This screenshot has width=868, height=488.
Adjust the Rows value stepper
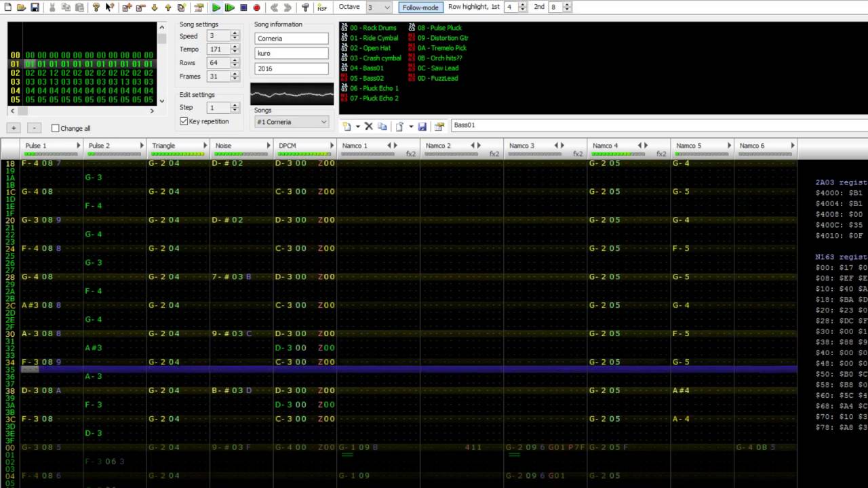click(235, 63)
